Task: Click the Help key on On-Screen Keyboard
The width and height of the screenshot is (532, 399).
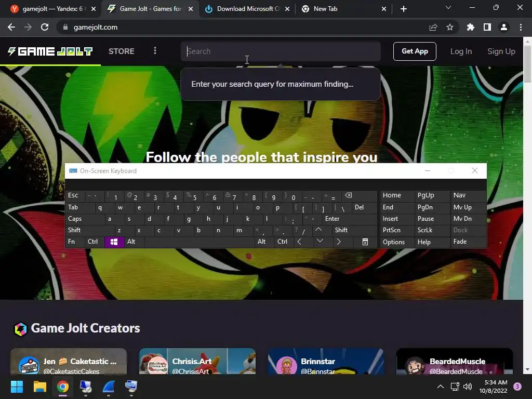Action: click(x=432, y=242)
